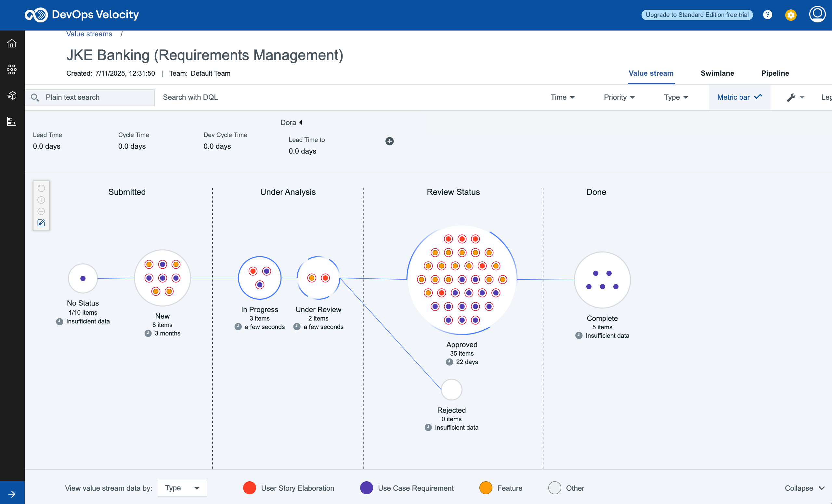The height and width of the screenshot is (504, 832).
Task: Expand the sidebar with the arrow button
Action: [x=12, y=494]
